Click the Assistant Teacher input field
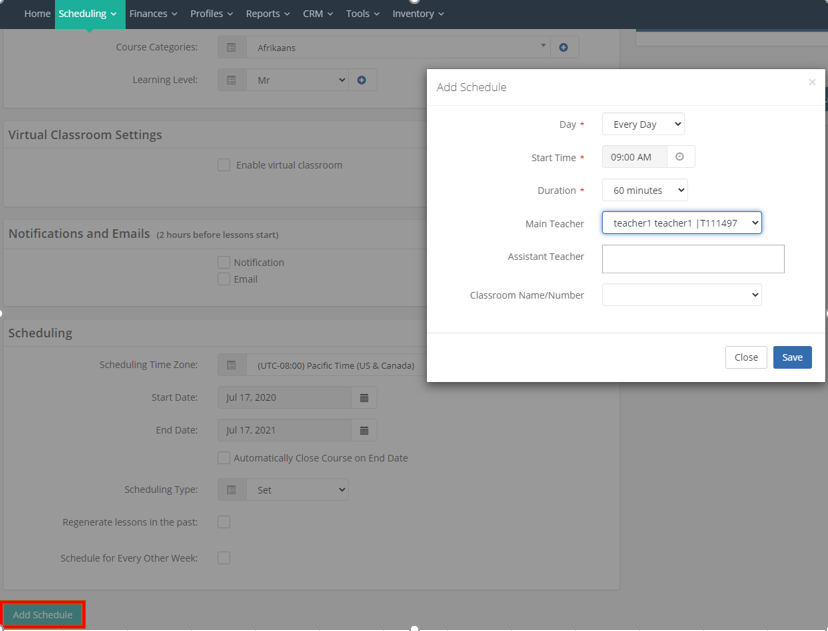The image size is (828, 631). click(692, 259)
